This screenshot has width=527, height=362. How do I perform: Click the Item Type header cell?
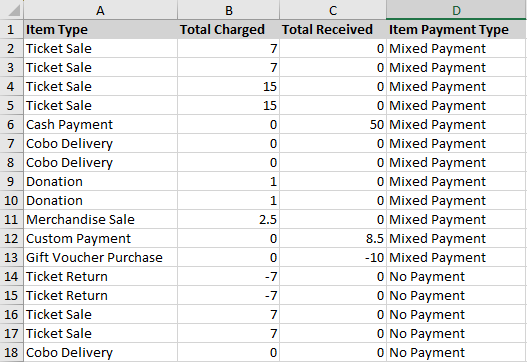(100, 30)
